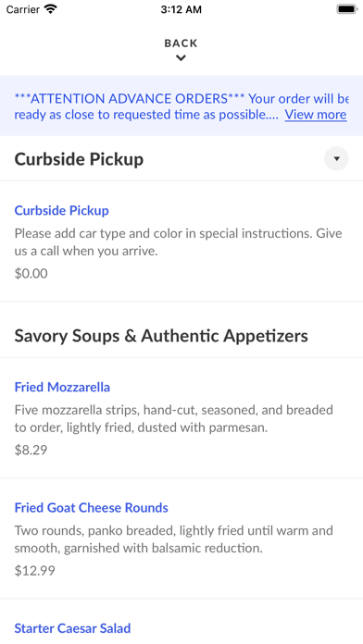The width and height of the screenshot is (363, 644).
Task: Click the curbside car type instructions text
Action: click(178, 241)
